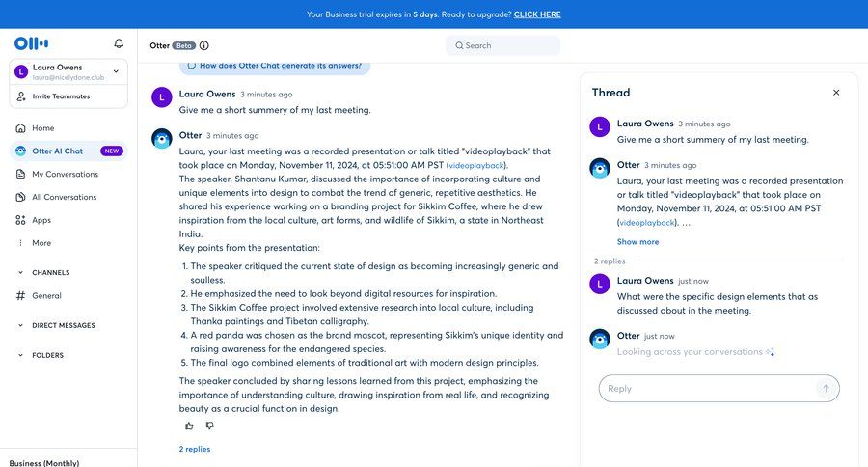Open All Conversations
Screen dimensions: 868x467
[68, 197]
